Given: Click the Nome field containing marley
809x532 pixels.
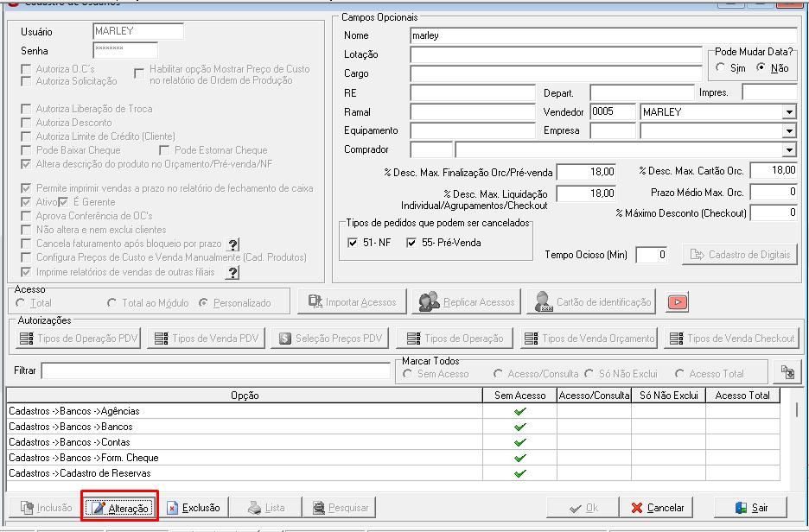Looking at the screenshot, I should (x=603, y=35).
